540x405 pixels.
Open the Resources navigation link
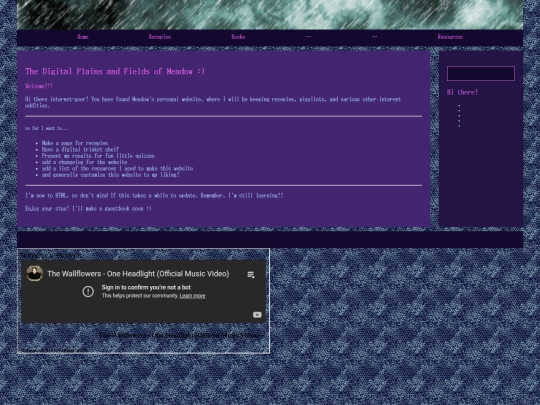point(450,37)
